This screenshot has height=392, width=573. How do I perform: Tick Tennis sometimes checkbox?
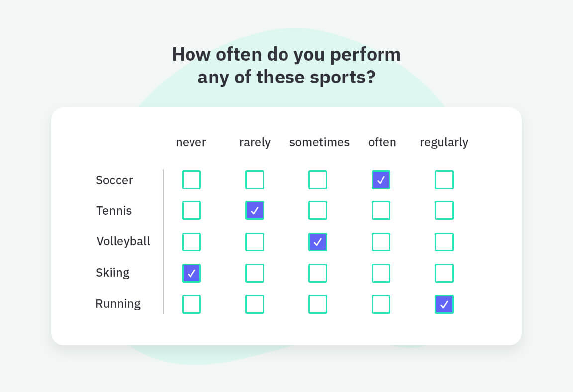(318, 210)
